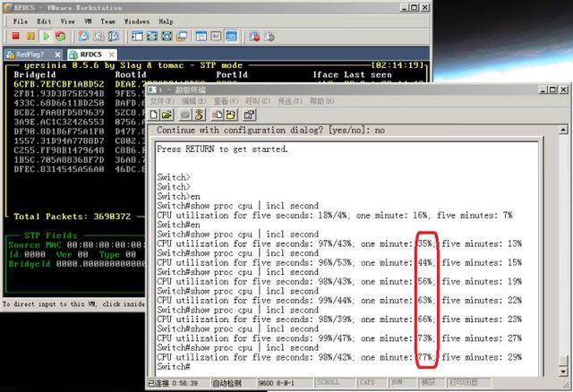Viewport: 573px width, 392px height.
Task: Open the Team menu in VMware
Action: tap(107, 21)
